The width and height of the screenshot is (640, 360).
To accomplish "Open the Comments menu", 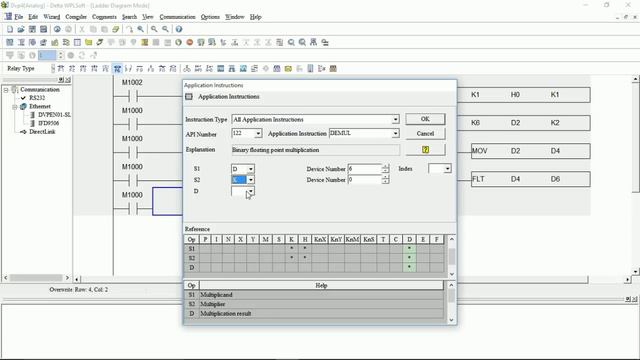I will click(104, 17).
